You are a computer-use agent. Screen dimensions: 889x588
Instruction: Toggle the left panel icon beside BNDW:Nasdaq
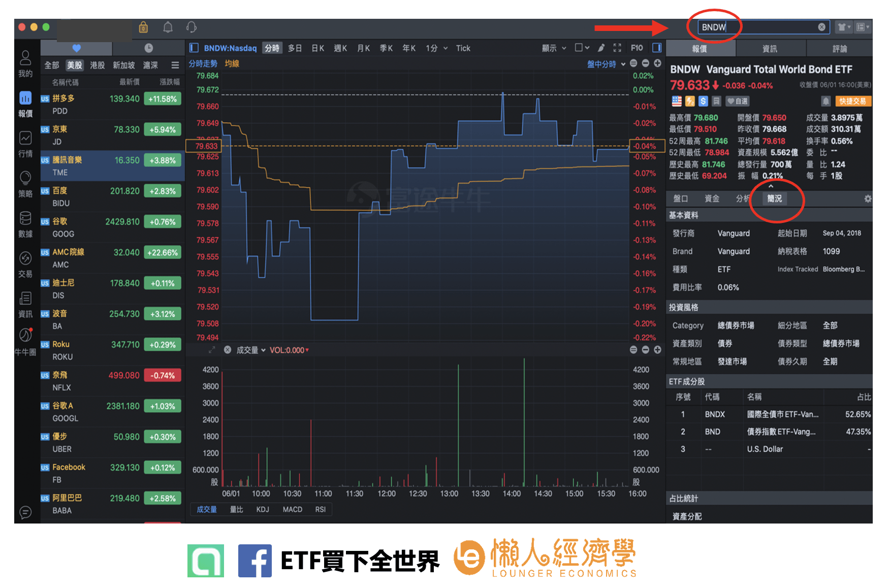point(194,48)
